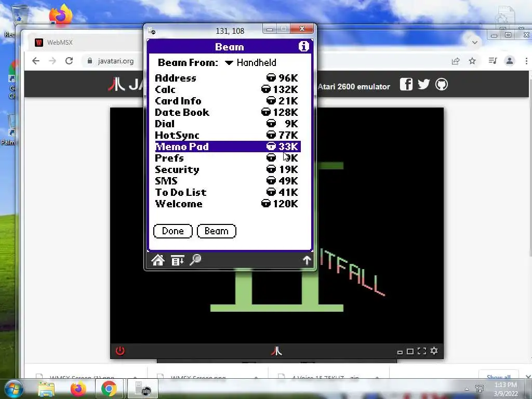The width and height of the screenshot is (532, 399).
Task: Open Javatari settings gear
Action: click(434, 351)
